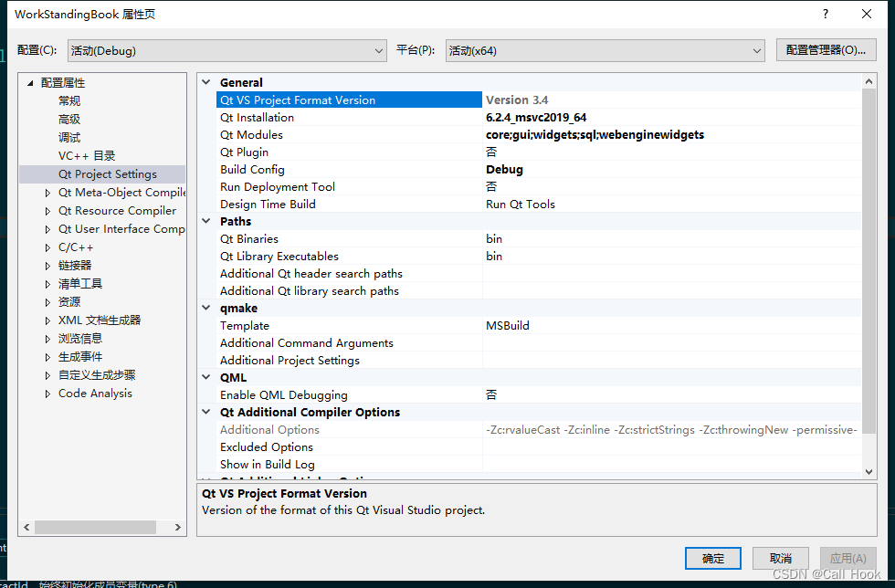Click the 确定 OK button
The height and width of the screenshot is (588, 895).
(712, 558)
